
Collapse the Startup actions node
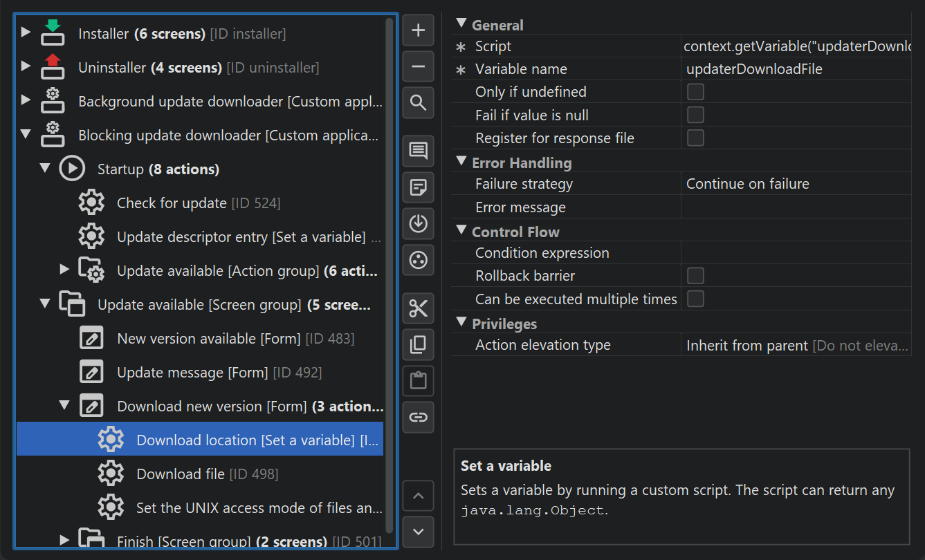45,169
